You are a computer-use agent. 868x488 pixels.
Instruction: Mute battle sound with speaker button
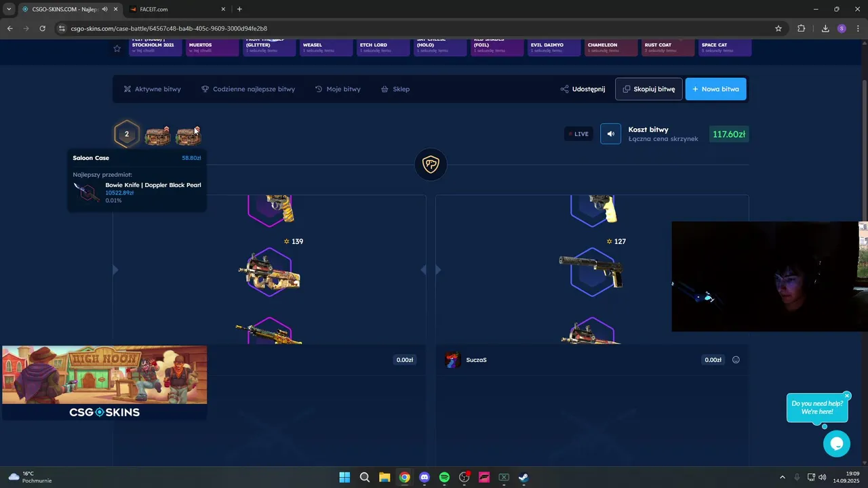coord(610,134)
